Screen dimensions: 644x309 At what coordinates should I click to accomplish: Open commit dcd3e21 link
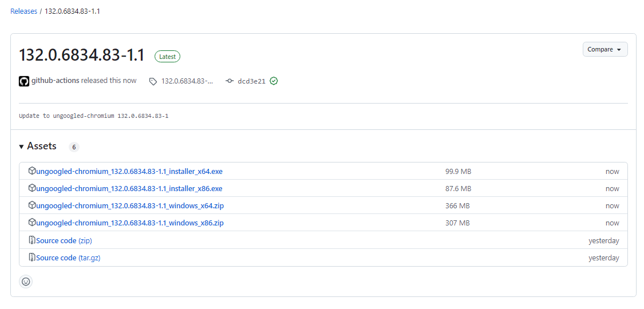coord(252,81)
